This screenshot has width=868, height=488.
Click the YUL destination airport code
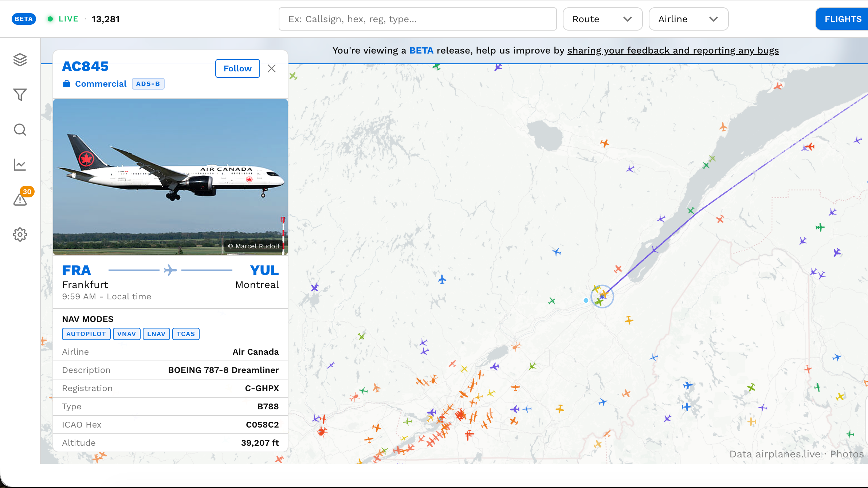[264, 270]
